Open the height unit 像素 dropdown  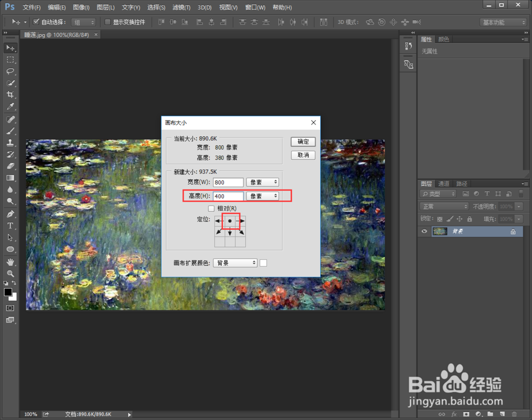pos(263,196)
